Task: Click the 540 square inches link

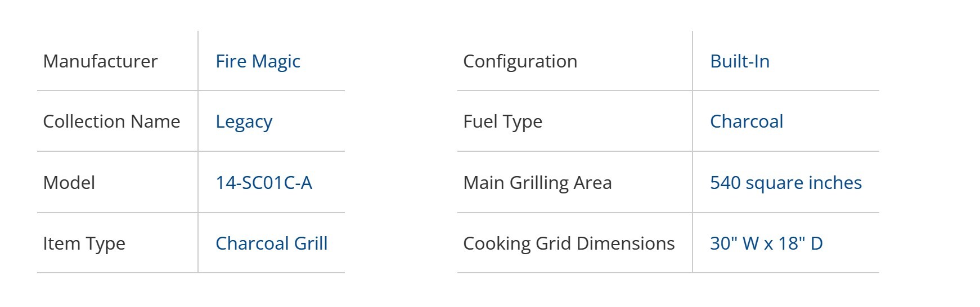Action: [x=785, y=183]
